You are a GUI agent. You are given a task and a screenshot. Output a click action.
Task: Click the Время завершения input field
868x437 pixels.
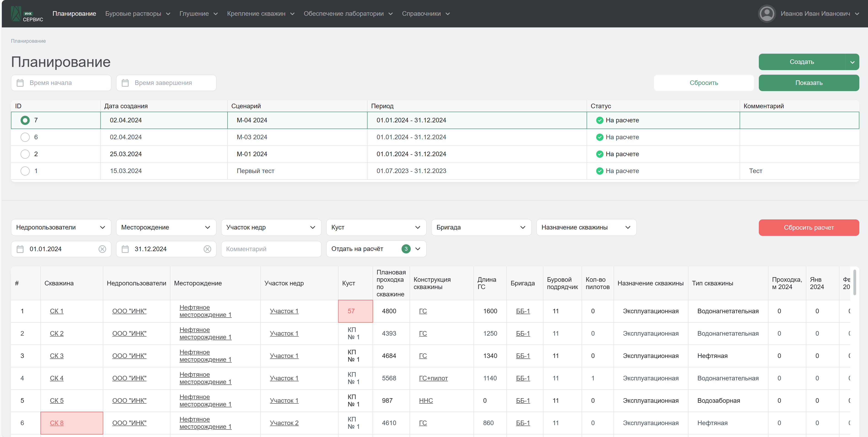point(166,83)
